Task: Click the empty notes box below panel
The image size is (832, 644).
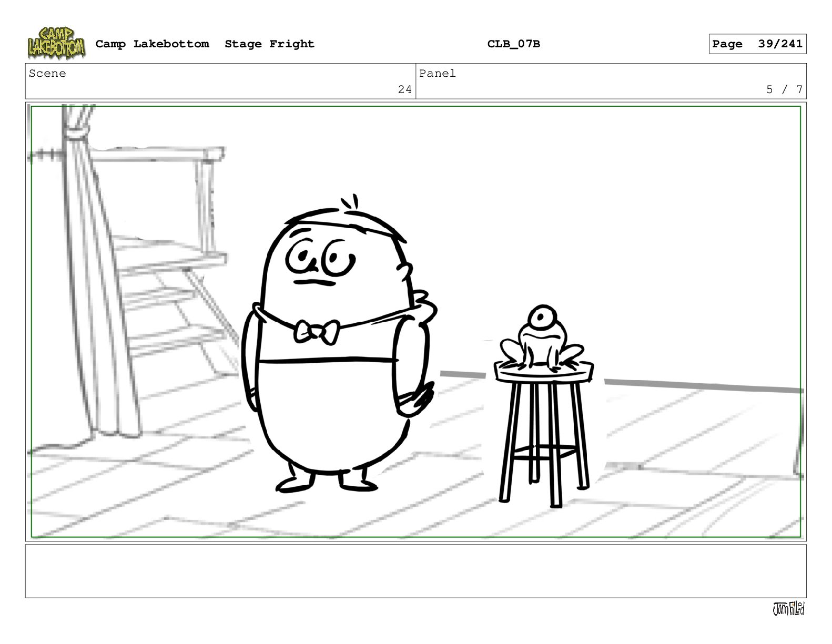Action: (x=415, y=571)
